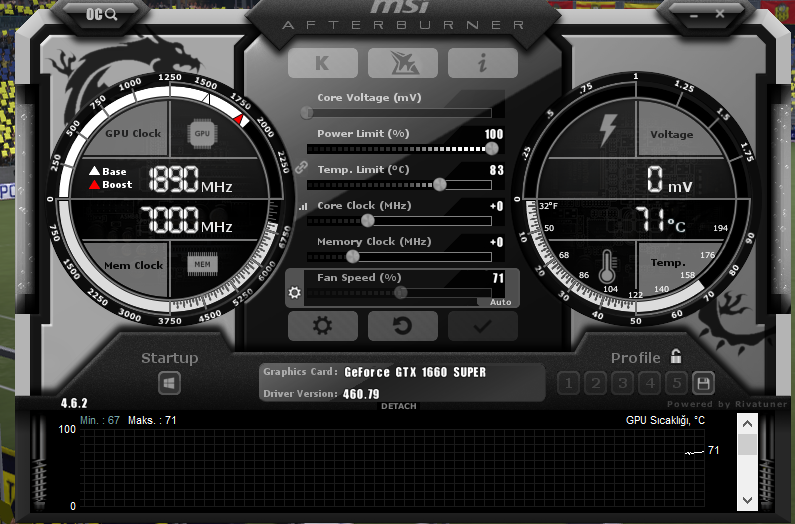Reset settings to defaults
Image resolution: width=795 pixels, height=524 pixels.
pos(403,326)
